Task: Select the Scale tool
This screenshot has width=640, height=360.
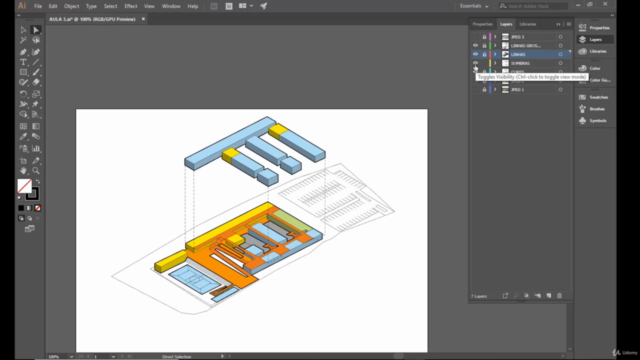Action: [36, 94]
